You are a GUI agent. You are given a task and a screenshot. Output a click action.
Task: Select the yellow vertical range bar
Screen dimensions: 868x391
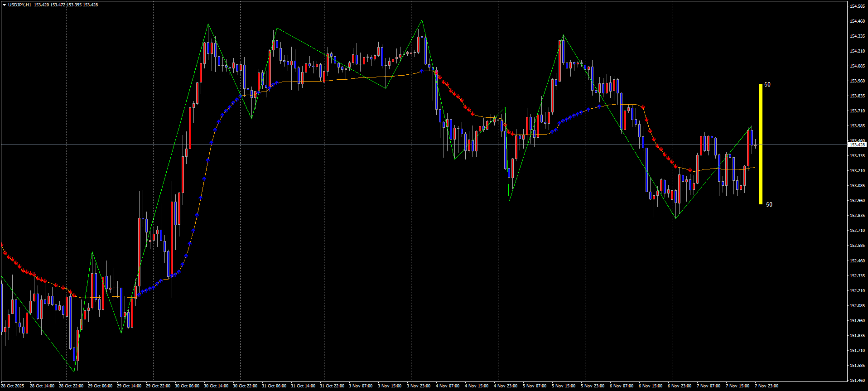[761, 144]
